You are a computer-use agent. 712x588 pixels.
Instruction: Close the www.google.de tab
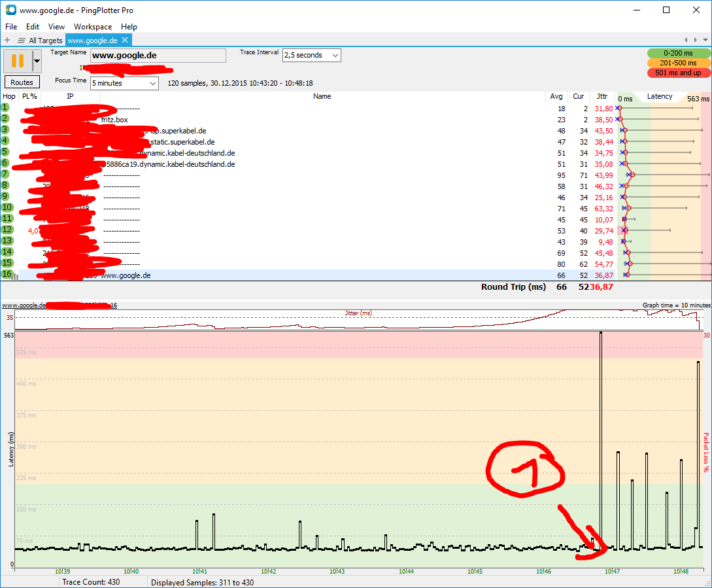click(x=125, y=40)
